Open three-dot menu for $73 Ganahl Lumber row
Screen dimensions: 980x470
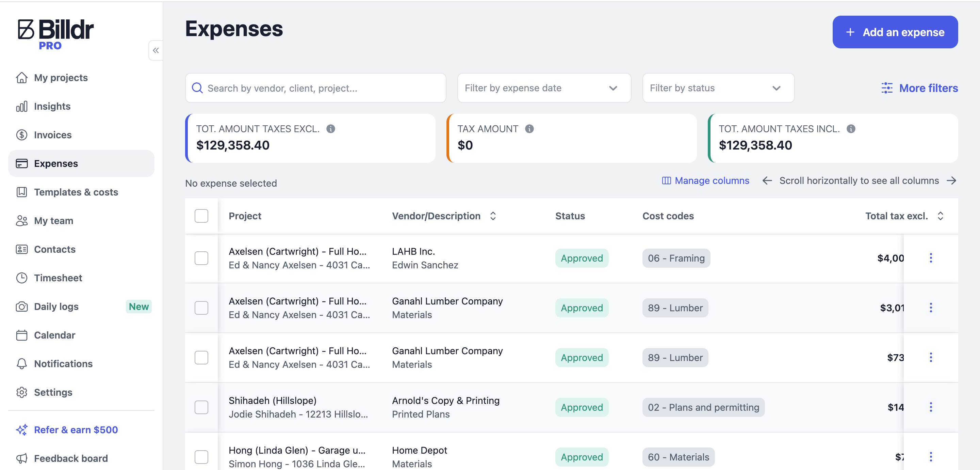[x=931, y=357]
